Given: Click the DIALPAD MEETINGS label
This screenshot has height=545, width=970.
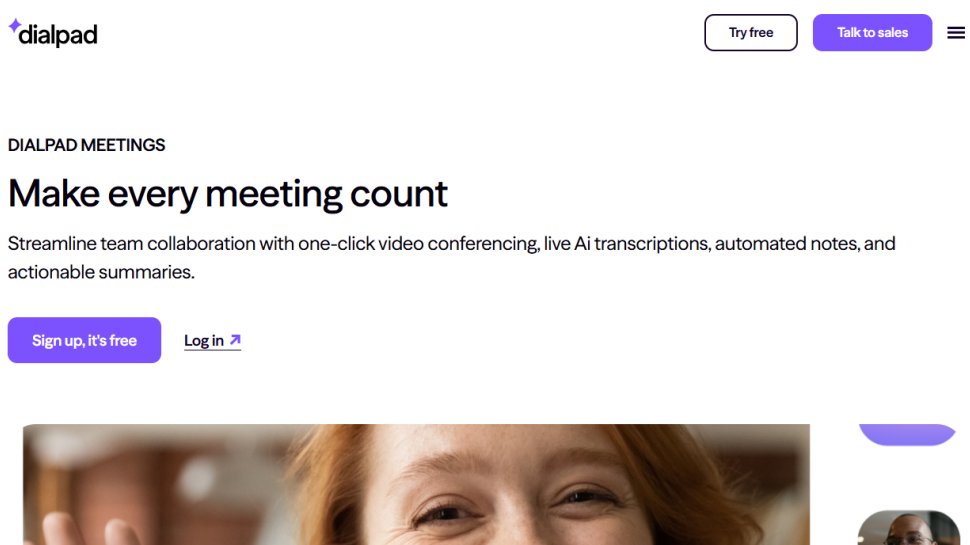Looking at the screenshot, I should (x=87, y=145).
